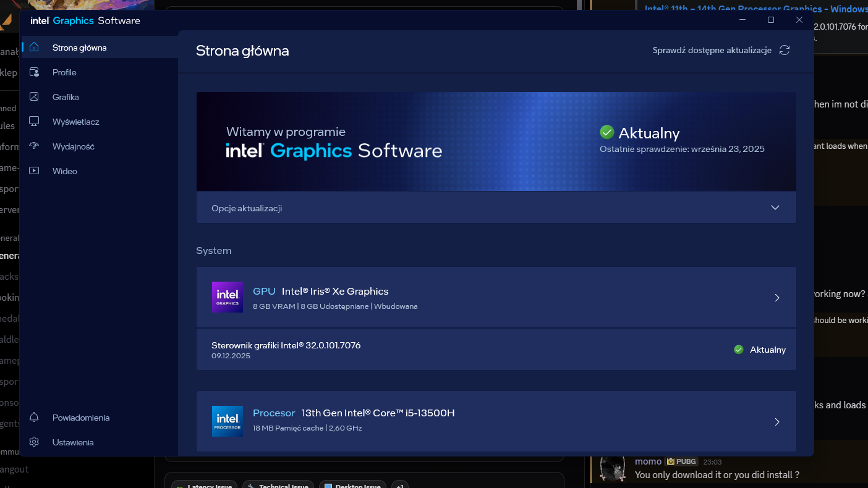Close the Intel Graphics Software window
The width and height of the screenshot is (868, 488).
(799, 20)
